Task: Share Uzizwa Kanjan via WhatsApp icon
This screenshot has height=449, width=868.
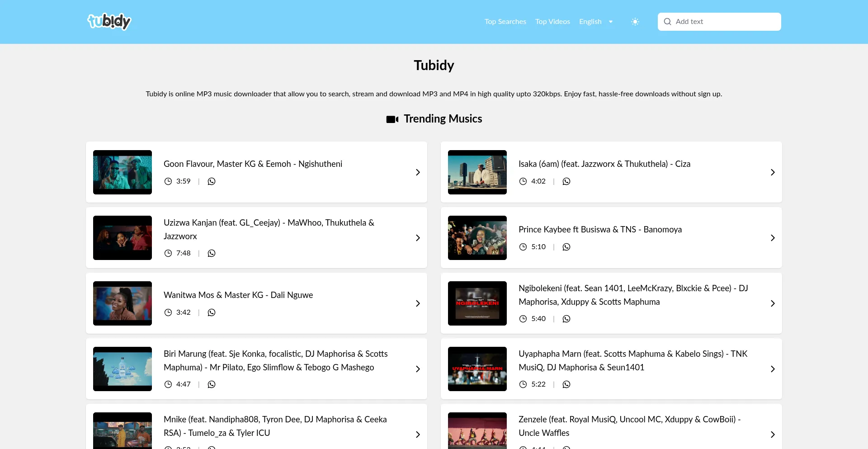Action: coord(212,253)
